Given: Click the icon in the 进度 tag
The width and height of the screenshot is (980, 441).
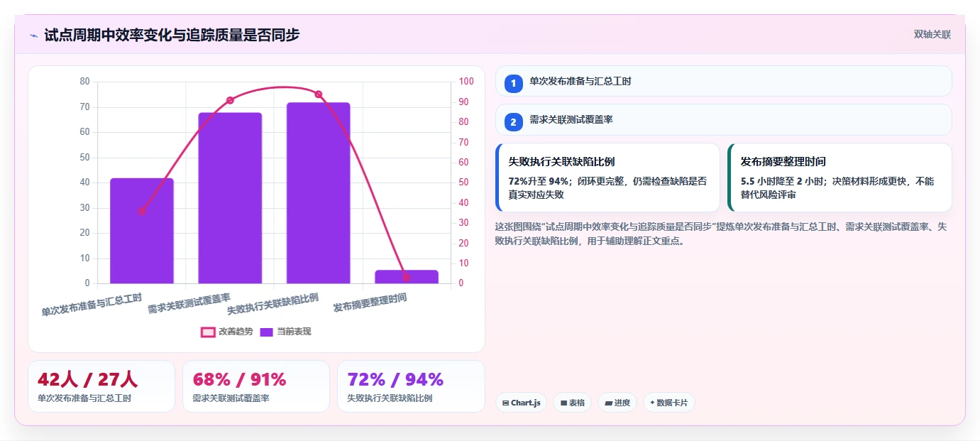Looking at the screenshot, I should click(x=608, y=403).
